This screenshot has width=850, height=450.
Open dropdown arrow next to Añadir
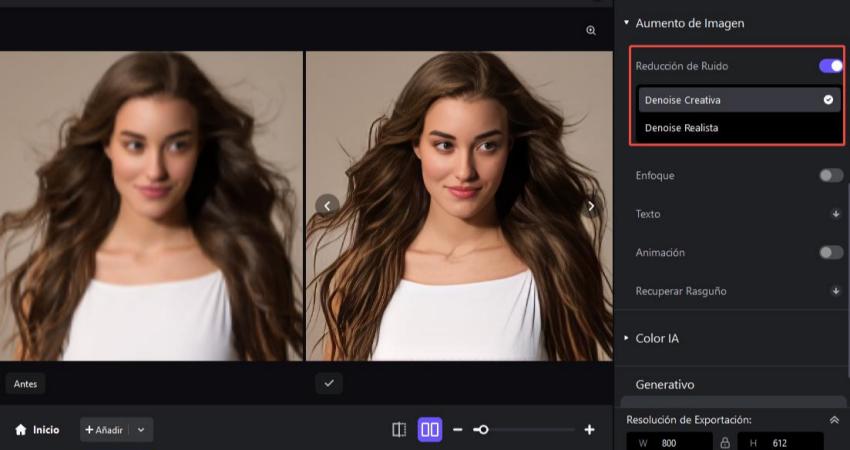click(x=141, y=430)
